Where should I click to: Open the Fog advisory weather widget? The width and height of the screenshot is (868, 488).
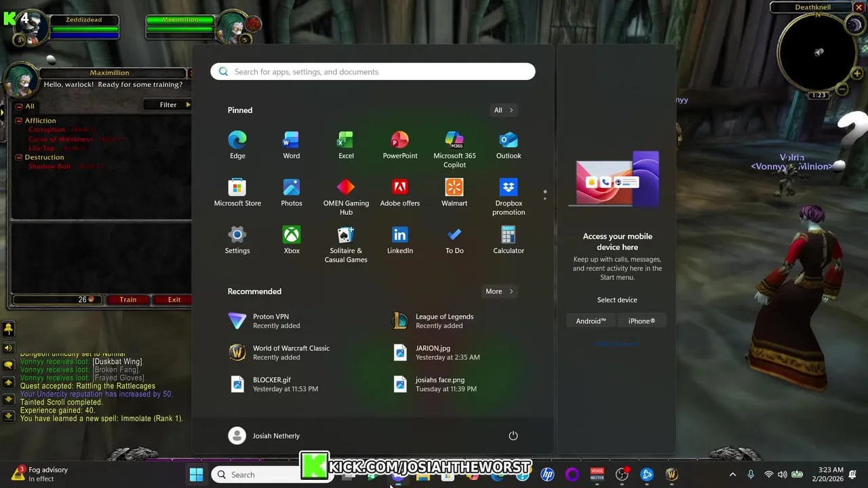(x=41, y=474)
